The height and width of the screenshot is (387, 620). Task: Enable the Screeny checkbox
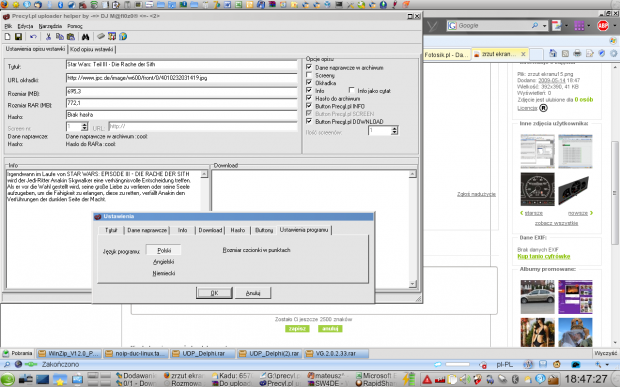point(309,75)
